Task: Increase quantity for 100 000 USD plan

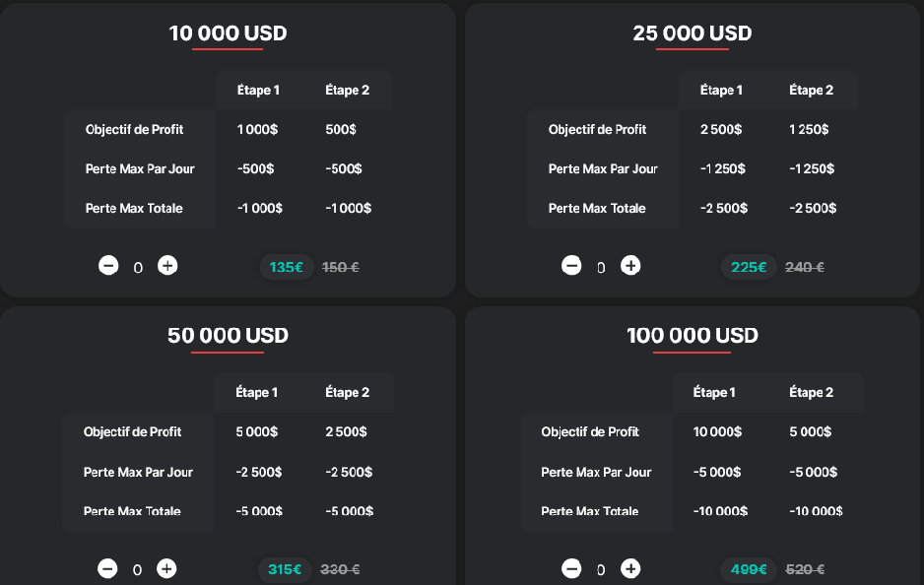Action: pyautogui.click(x=630, y=568)
